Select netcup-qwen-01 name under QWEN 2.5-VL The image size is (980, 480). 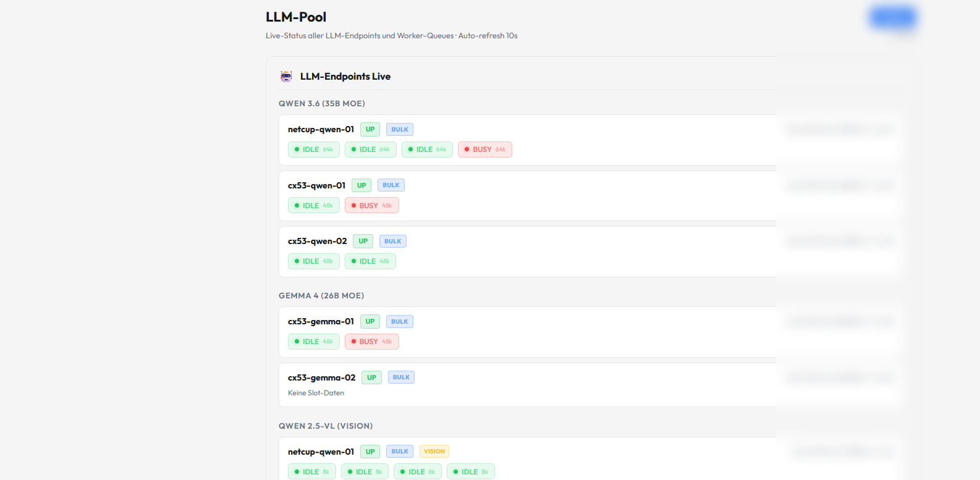click(x=321, y=452)
